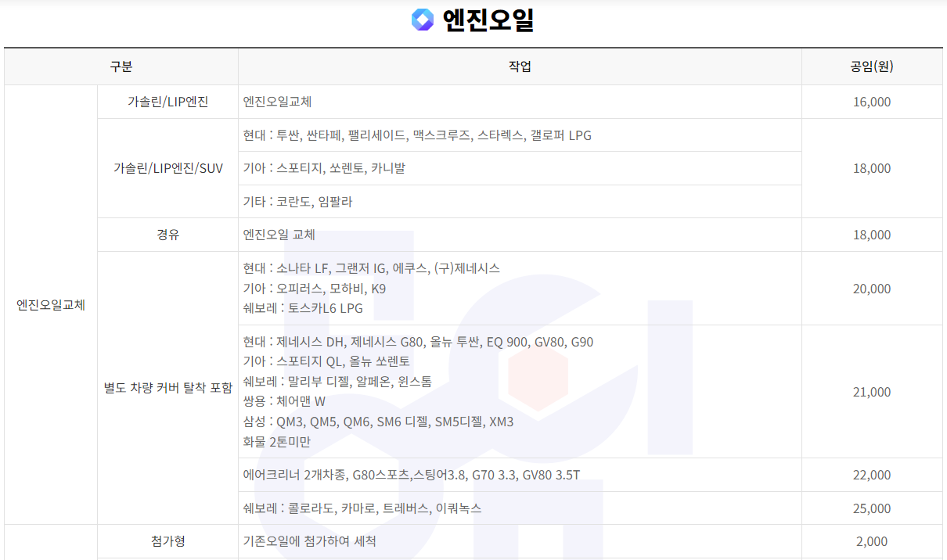Click the 가솔린/LIP엔진 row label
Image resolution: width=947 pixels, height=560 pixels.
[168, 102]
